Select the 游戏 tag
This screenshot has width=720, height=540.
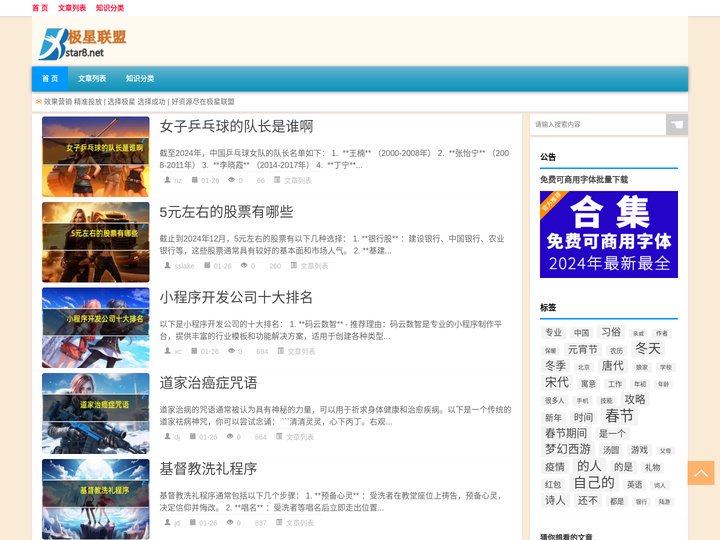(x=639, y=450)
